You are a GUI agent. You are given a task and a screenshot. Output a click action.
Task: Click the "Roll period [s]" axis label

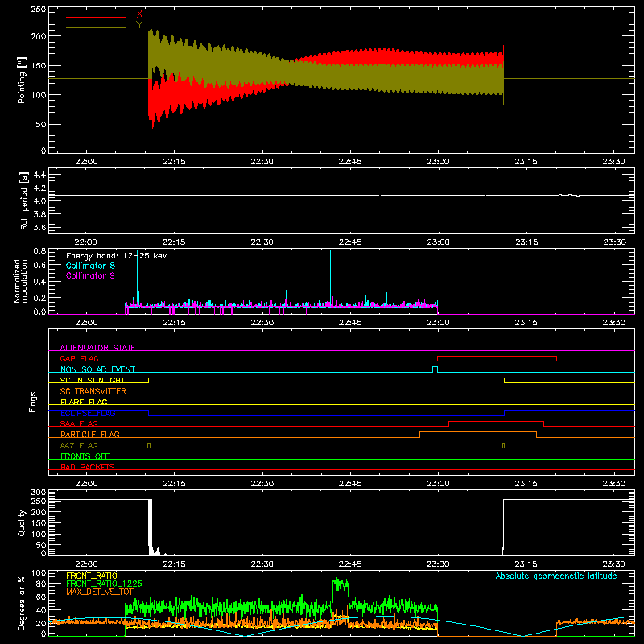(24, 200)
